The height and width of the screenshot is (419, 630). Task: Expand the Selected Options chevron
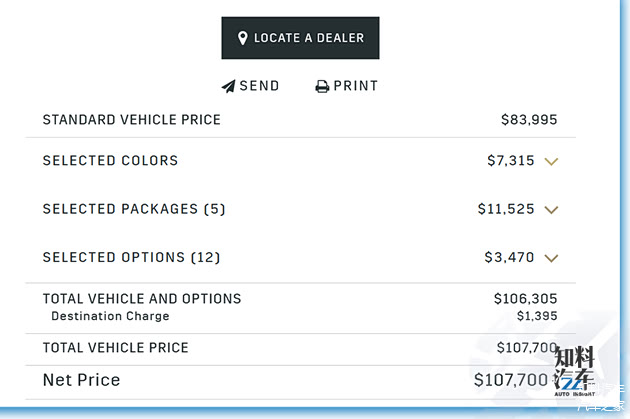pos(551,258)
